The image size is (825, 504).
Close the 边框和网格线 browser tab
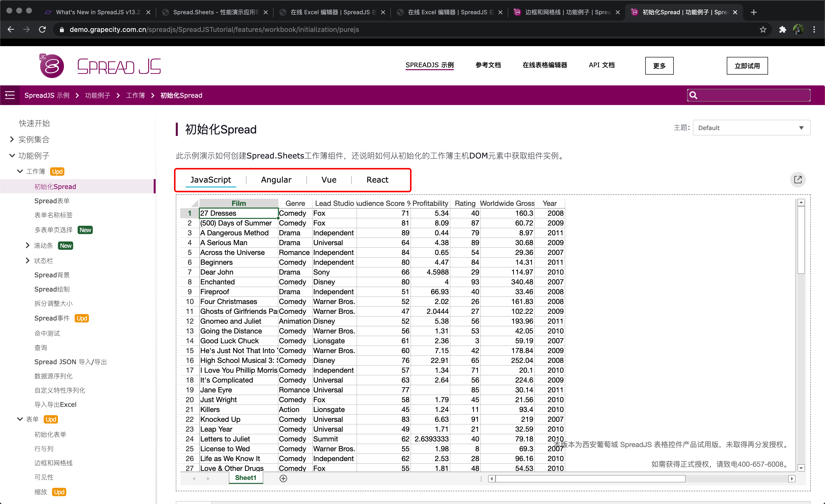click(618, 12)
